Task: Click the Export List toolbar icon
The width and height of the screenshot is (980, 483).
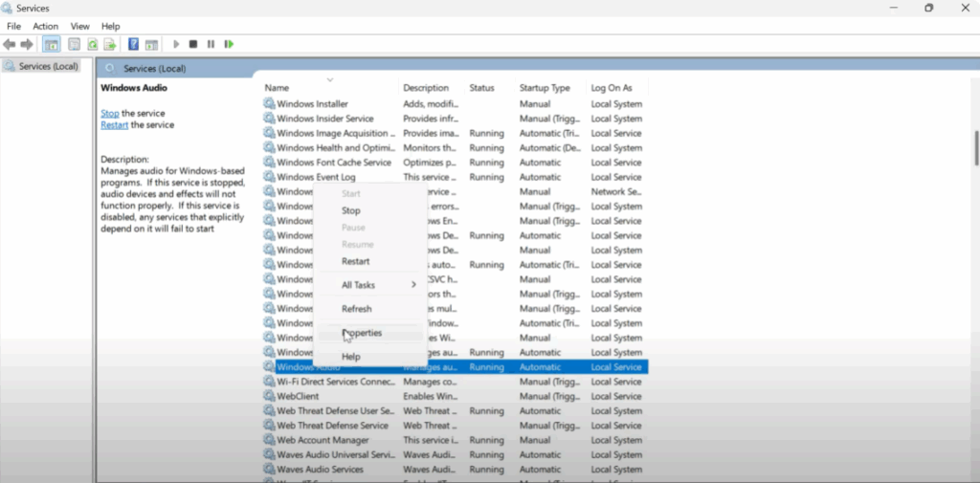Action: pos(110,44)
